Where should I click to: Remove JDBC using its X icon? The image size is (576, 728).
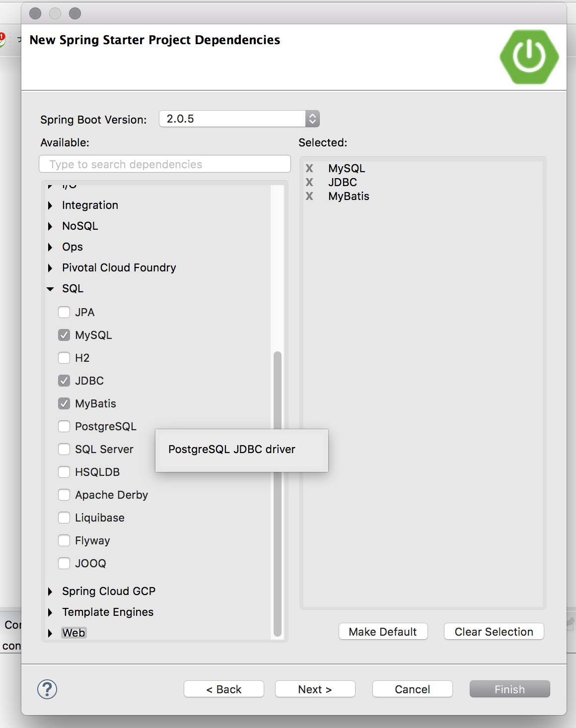[309, 182]
